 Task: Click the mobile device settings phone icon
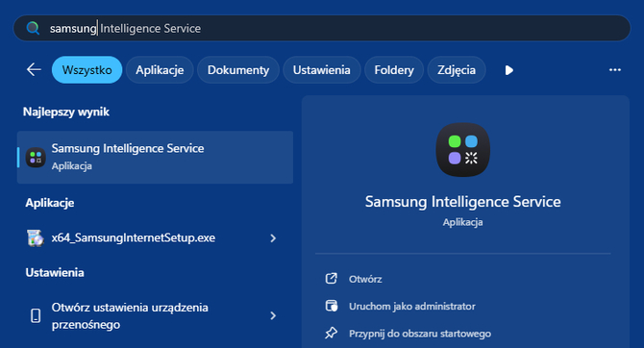(x=36, y=315)
